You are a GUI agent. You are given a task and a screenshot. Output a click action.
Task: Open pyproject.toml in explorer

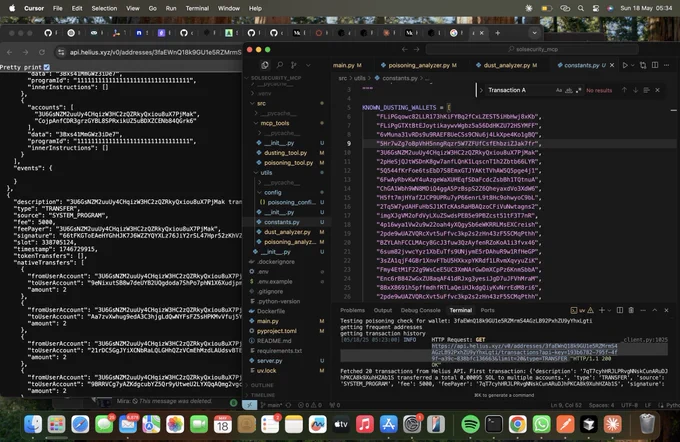click(x=277, y=331)
